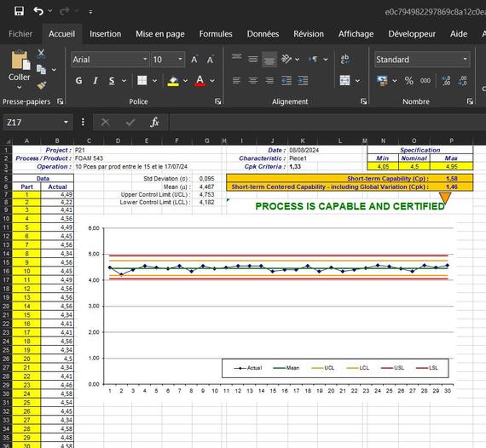Apply yellow fill color
Screen dimensions: 486x448
coord(173,81)
